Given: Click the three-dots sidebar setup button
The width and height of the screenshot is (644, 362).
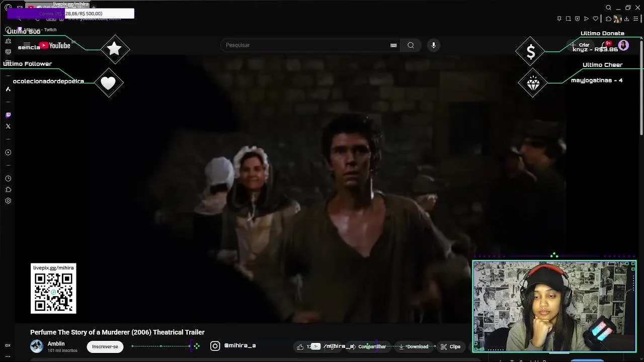Looking at the screenshot, I should (8, 356).
